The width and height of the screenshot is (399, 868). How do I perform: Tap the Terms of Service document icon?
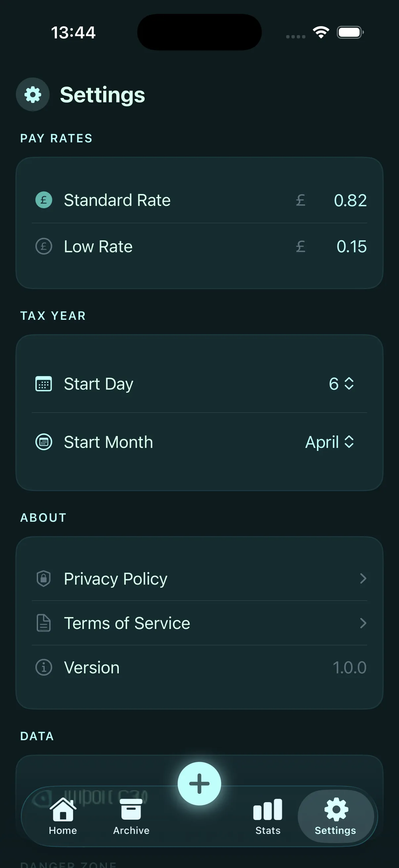coord(44,623)
